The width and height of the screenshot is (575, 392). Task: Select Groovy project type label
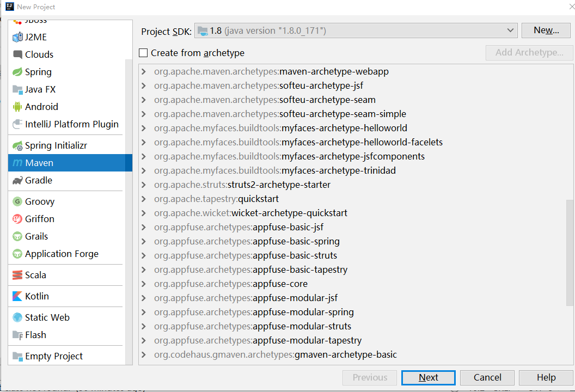(40, 201)
